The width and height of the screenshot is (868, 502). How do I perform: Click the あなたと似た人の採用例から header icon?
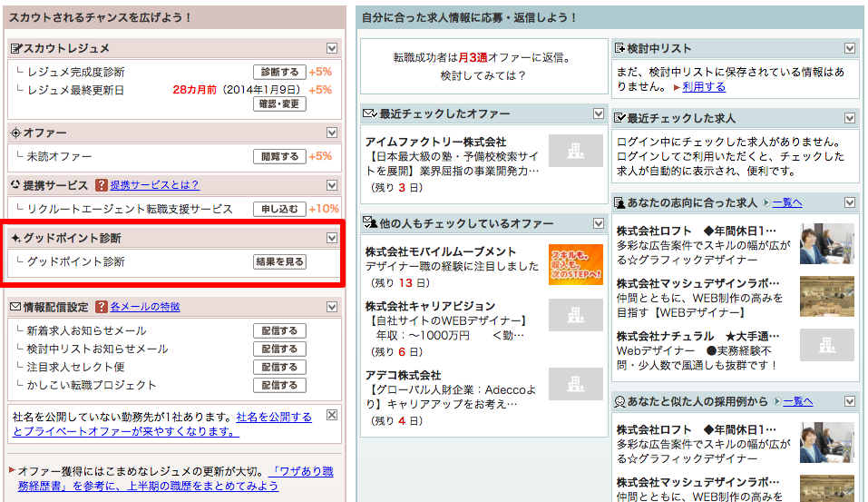[620, 402]
